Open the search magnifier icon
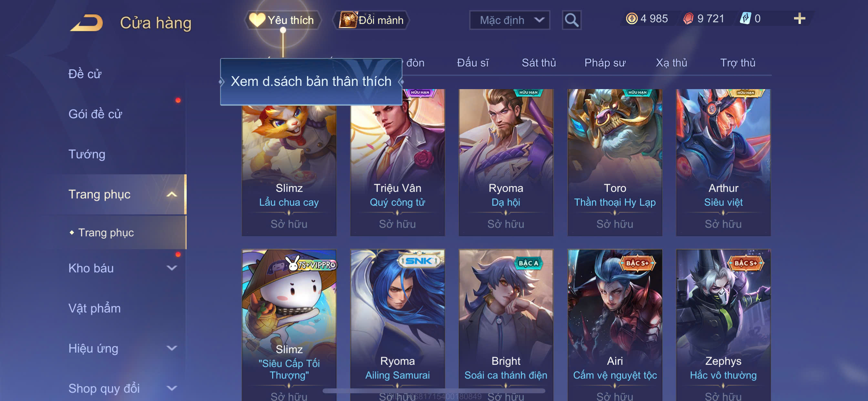This screenshot has height=401, width=868. click(572, 20)
